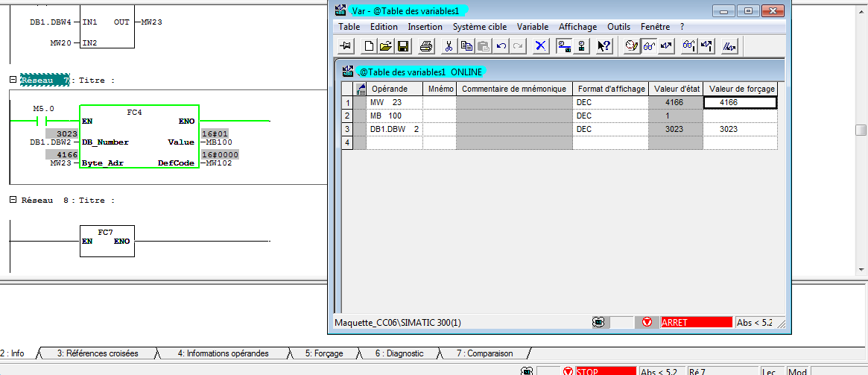This screenshot has height=375, width=868.
Task: Open a variable table via folder icon
Action: (x=386, y=46)
